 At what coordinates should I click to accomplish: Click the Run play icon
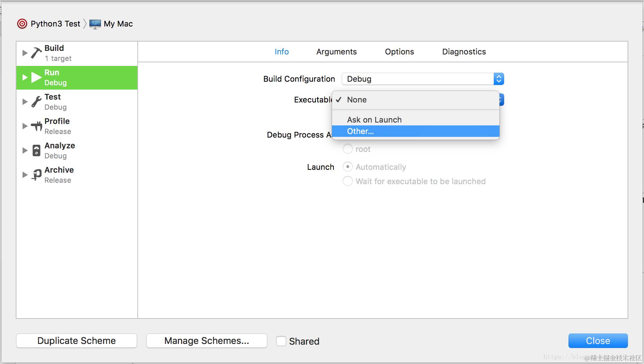36,77
